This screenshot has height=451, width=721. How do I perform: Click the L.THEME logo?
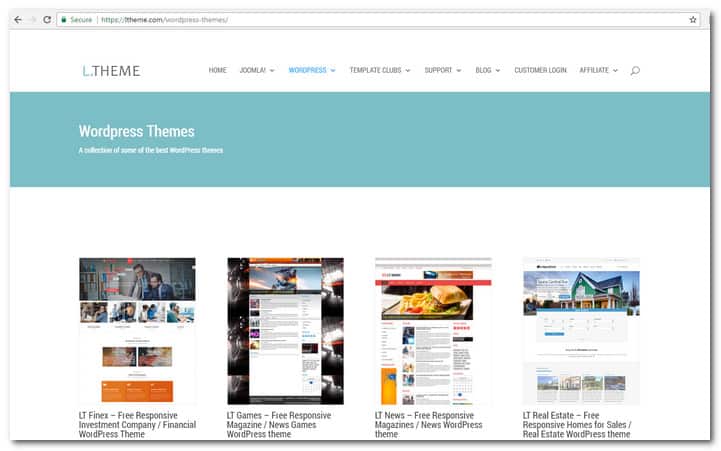coord(111,71)
